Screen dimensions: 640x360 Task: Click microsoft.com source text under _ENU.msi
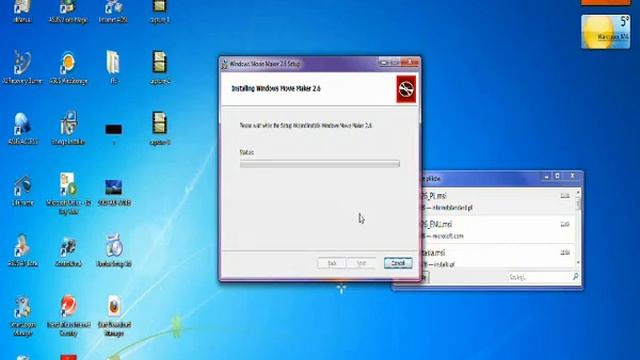pos(448,236)
